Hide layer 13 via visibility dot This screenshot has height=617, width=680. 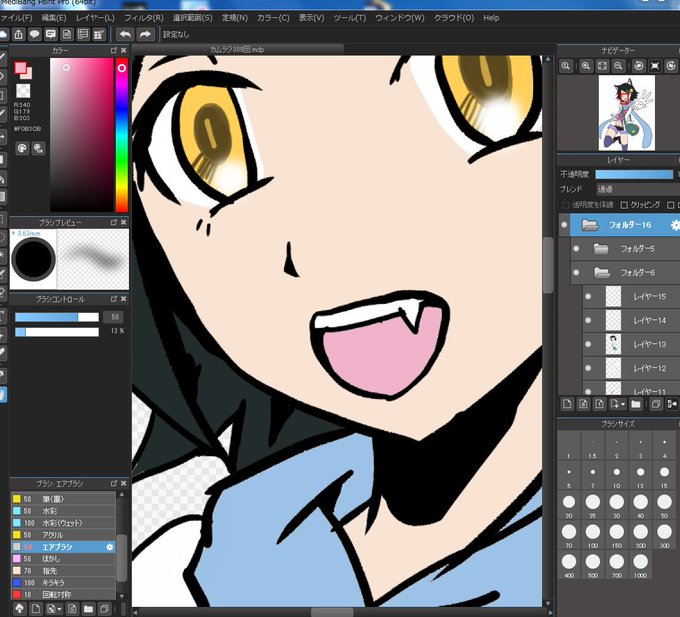coord(588,344)
